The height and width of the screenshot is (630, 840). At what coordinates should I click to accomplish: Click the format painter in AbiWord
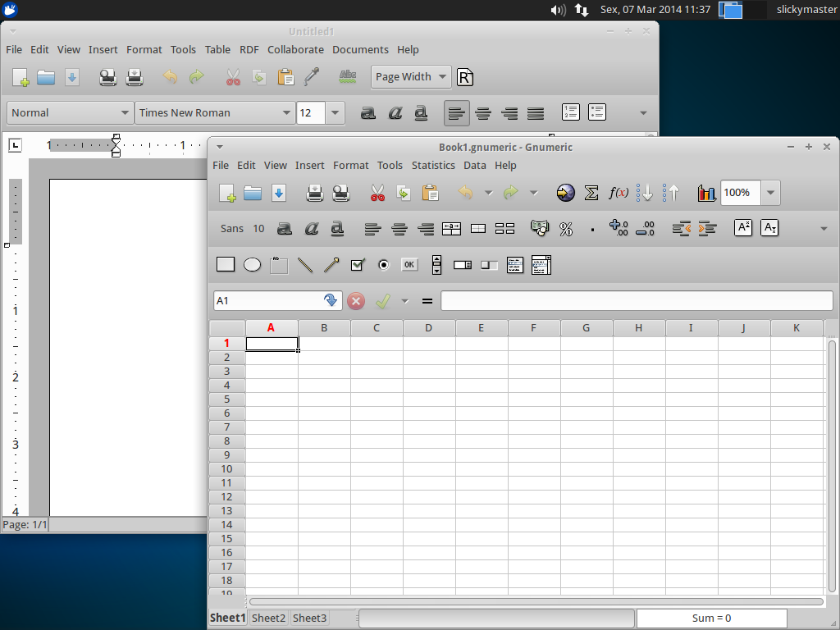312,77
